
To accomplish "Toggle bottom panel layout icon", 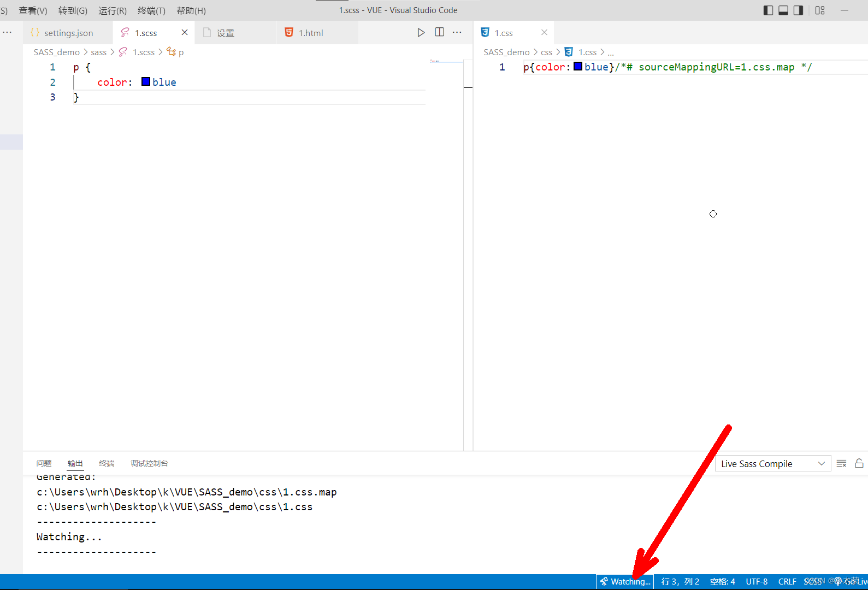I will [783, 10].
